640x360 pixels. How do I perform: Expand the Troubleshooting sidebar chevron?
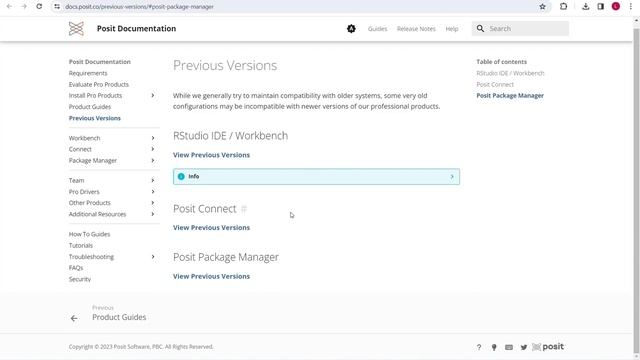(x=153, y=256)
